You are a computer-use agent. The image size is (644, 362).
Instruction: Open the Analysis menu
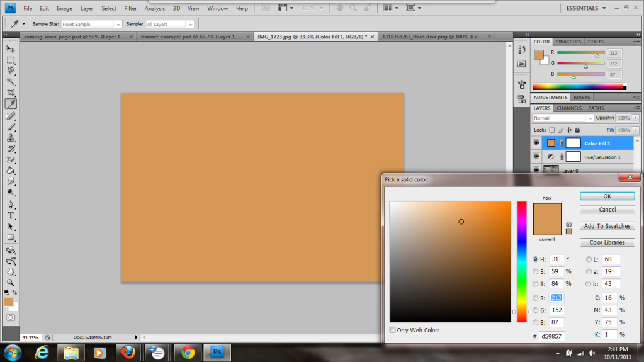155,8
